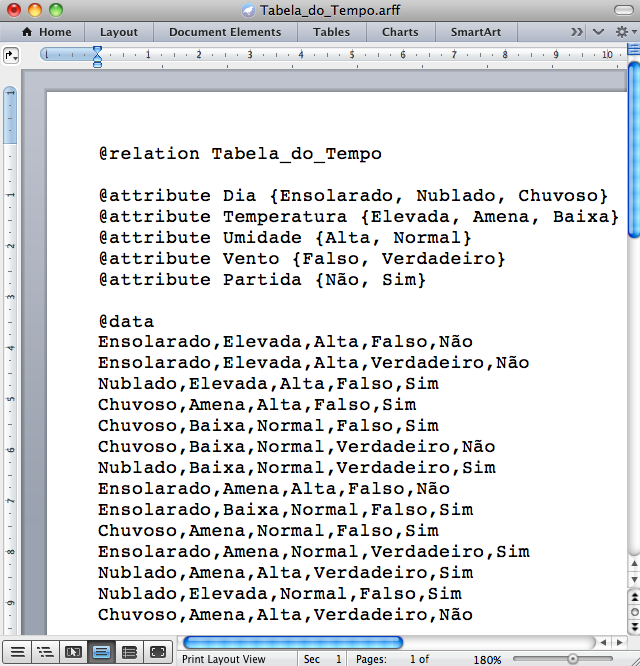Open the Home ribbon tab

pyautogui.click(x=46, y=32)
